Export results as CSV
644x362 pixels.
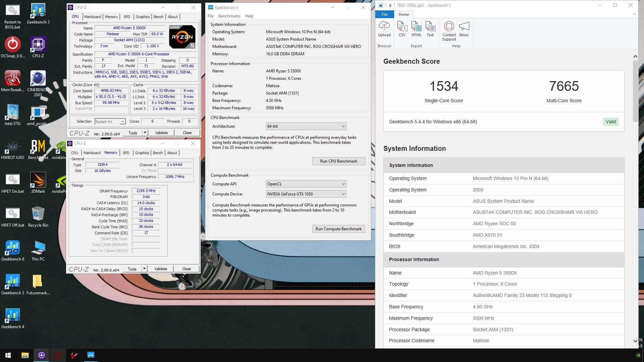click(402, 29)
